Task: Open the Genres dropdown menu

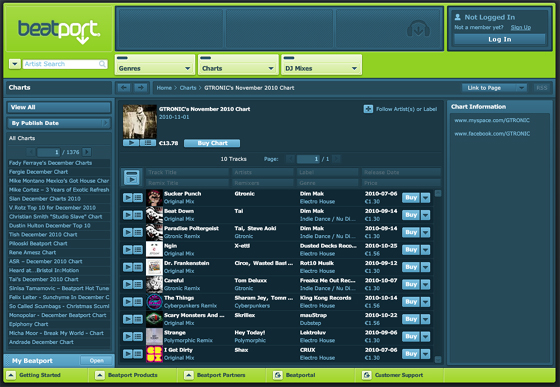Action: [155, 65]
